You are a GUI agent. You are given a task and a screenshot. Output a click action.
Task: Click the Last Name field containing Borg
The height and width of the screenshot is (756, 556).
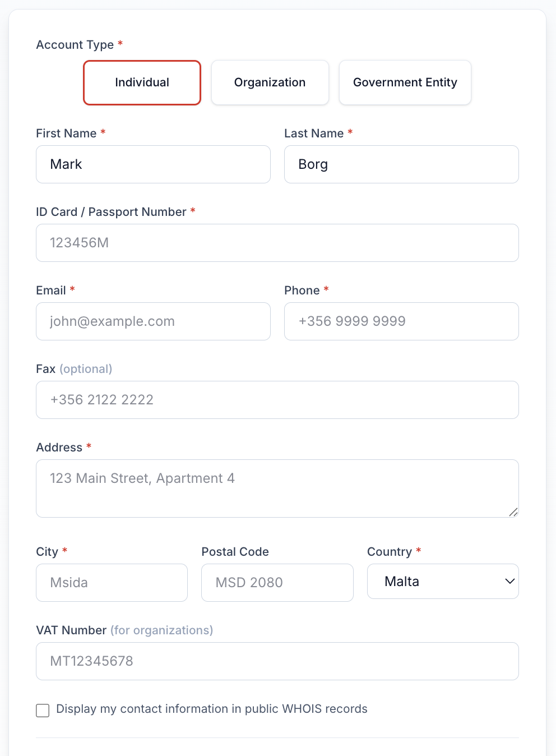point(401,164)
